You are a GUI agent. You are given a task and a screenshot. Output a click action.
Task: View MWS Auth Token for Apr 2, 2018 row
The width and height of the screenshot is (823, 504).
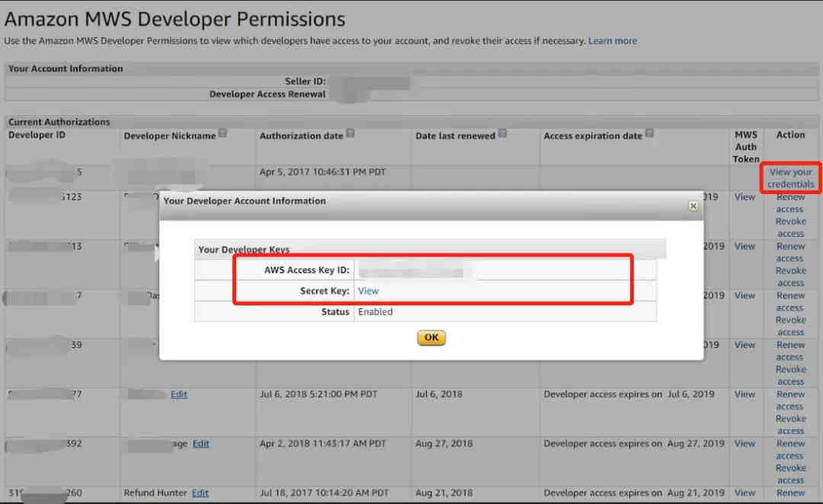(x=745, y=444)
